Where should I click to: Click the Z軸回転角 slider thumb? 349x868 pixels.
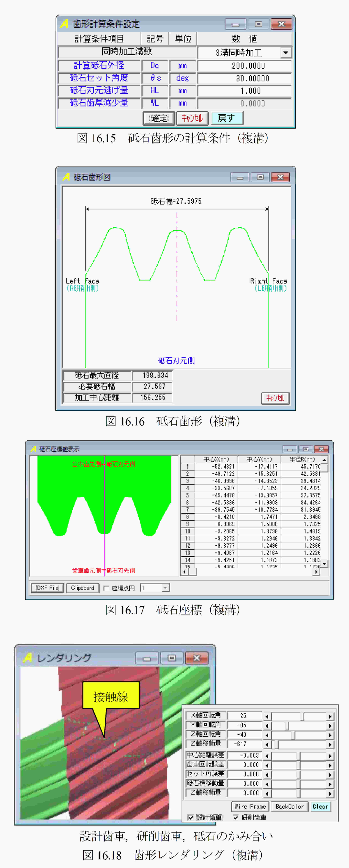coord(293,735)
